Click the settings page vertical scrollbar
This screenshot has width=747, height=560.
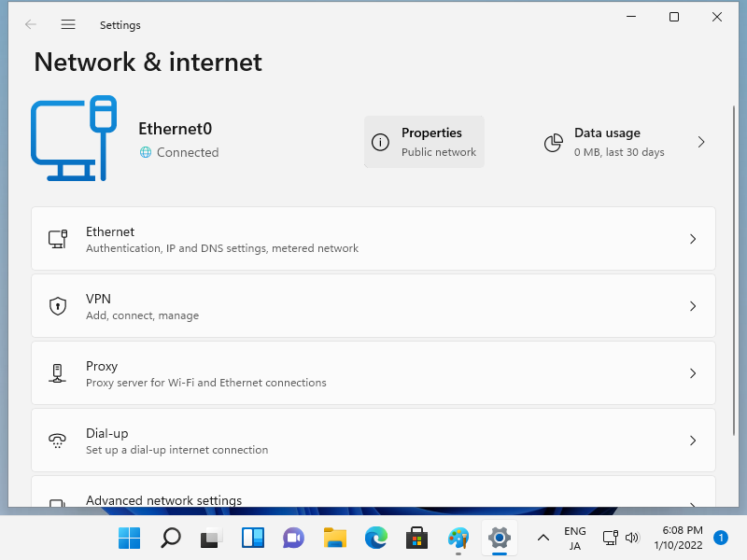733,280
